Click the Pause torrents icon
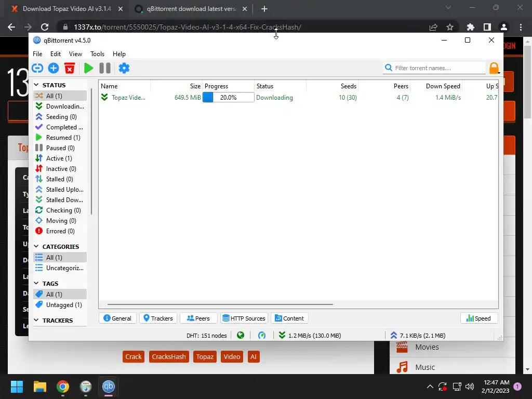Viewport: 532px width, 399px height. click(x=105, y=68)
